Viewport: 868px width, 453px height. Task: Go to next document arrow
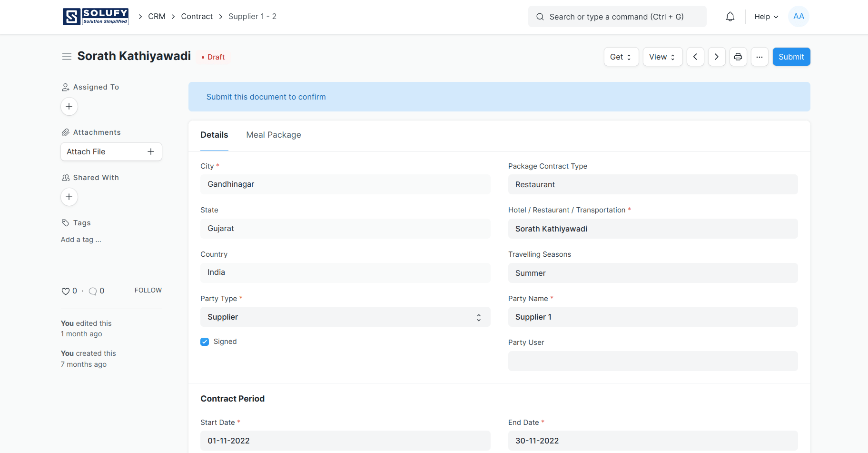[717, 57]
